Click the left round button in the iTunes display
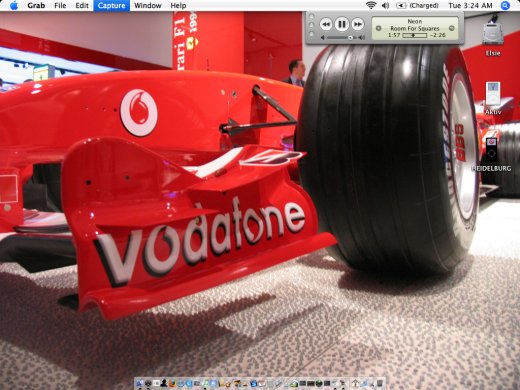The image size is (520, 390). [x=378, y=28]
